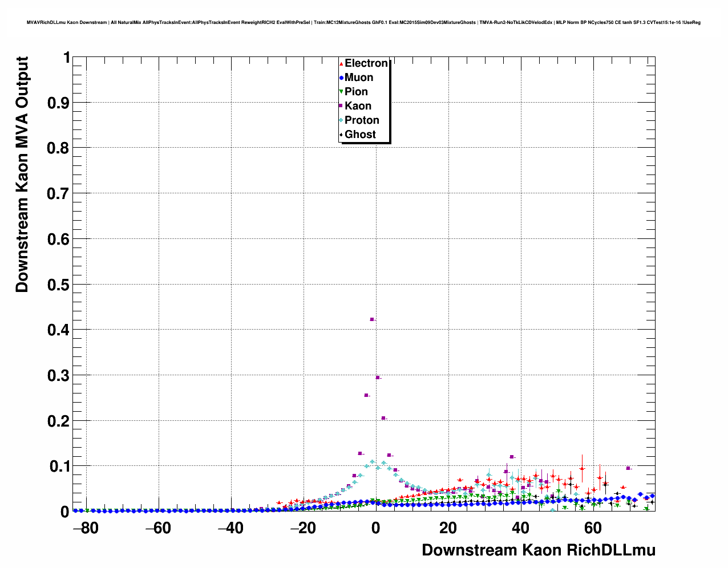Click Y-axis tick label 0.3
728x568 pixels.
(59, 376)
